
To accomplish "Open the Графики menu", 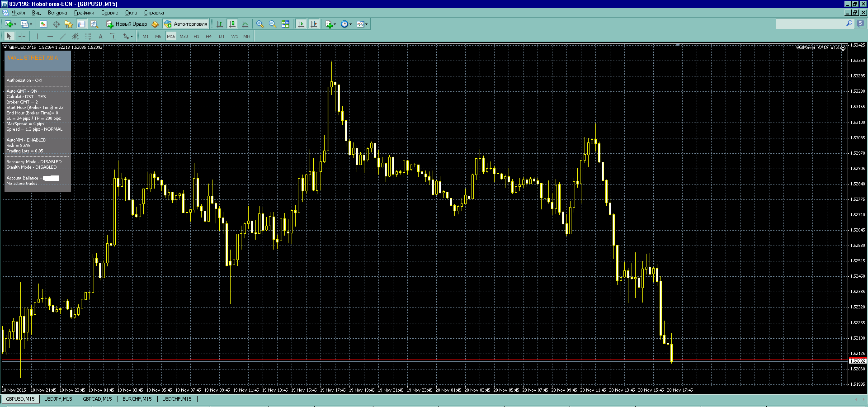I will click(84, 13).
